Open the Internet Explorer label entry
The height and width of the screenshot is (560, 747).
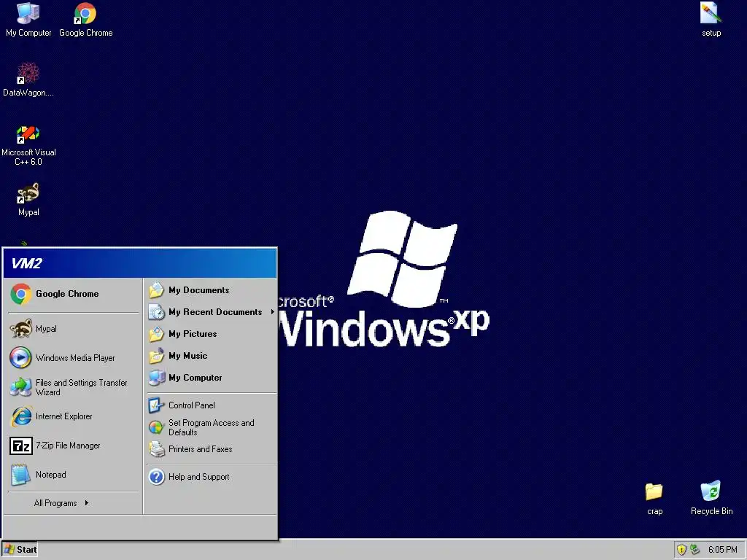[x=64, y=416]
